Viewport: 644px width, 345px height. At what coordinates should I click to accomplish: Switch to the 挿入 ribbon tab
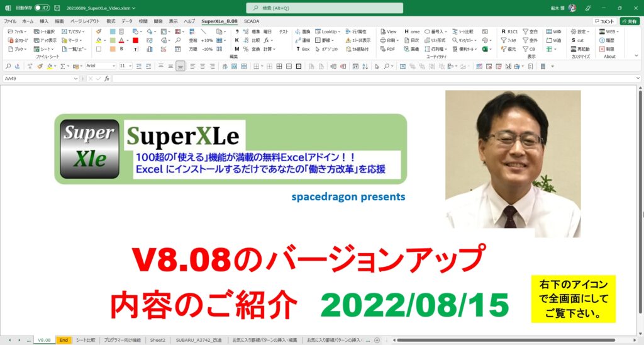[x=44, y=21]
